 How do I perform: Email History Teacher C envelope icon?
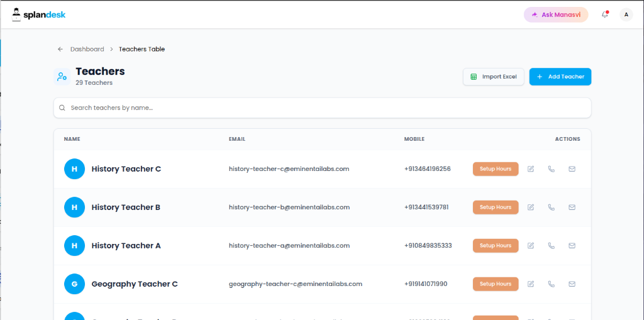coord(572,169)
